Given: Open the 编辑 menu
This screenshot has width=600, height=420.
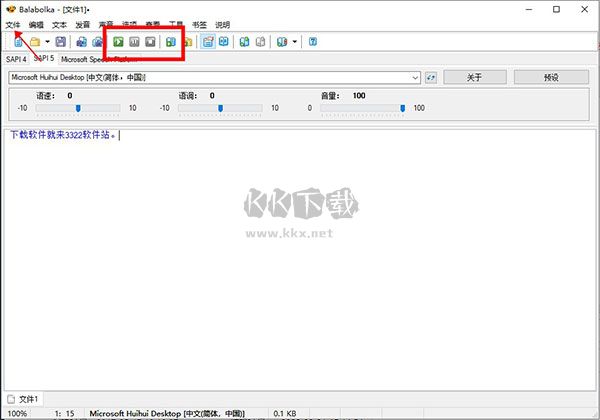Looking at the screenshot, I should [36, 25].
